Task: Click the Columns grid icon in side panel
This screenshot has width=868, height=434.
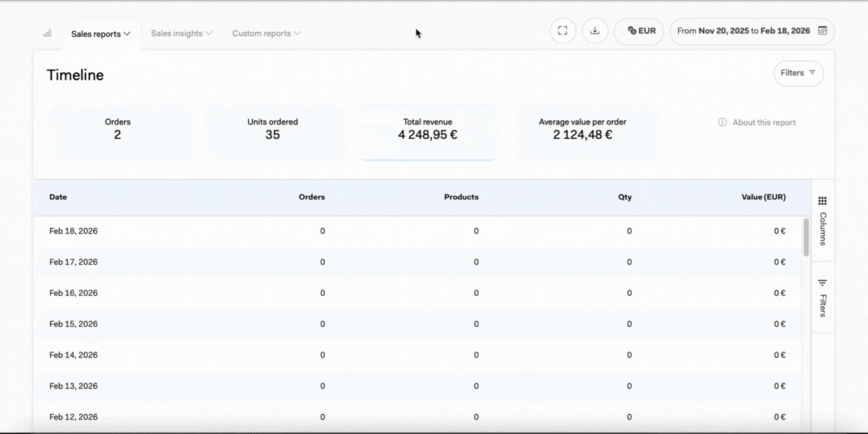Action: (x=822, y=201)
